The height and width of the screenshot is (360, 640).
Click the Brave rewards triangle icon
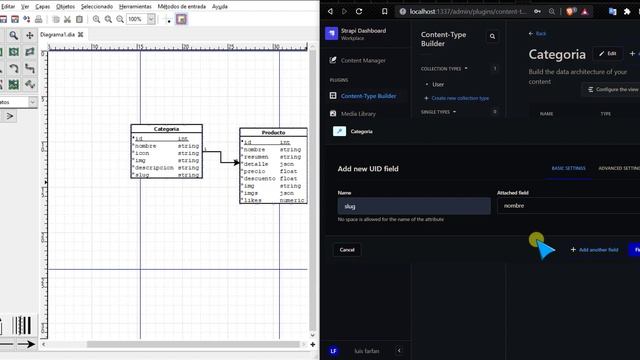pos(584,11)
